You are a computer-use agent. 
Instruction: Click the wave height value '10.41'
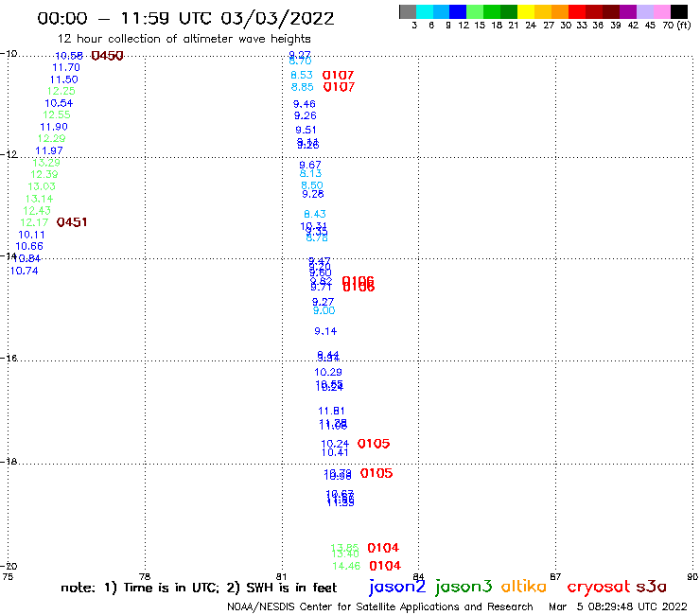(x=335, y=452)
